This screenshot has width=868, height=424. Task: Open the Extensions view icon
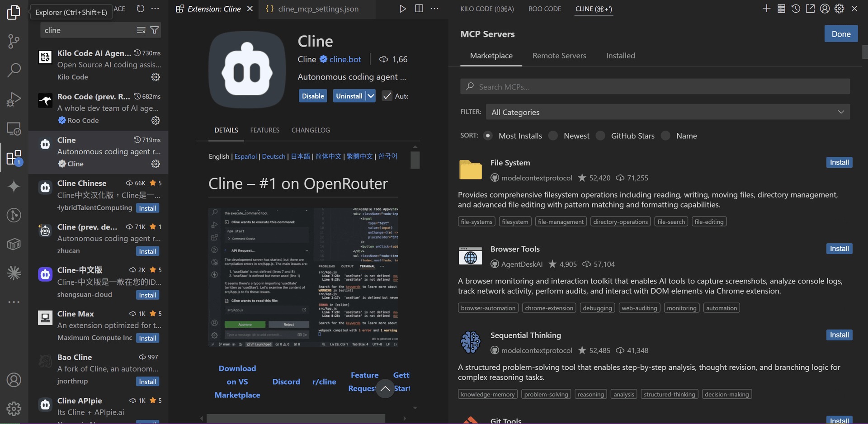click(x=14, y=157)
